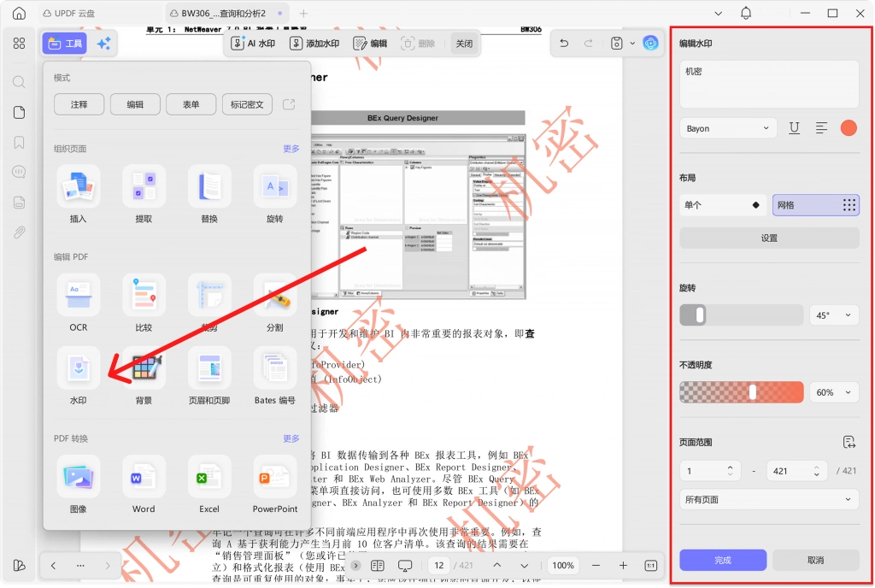Switch to Redact mode
Screen dimensions: 875x588
(247, 104)
